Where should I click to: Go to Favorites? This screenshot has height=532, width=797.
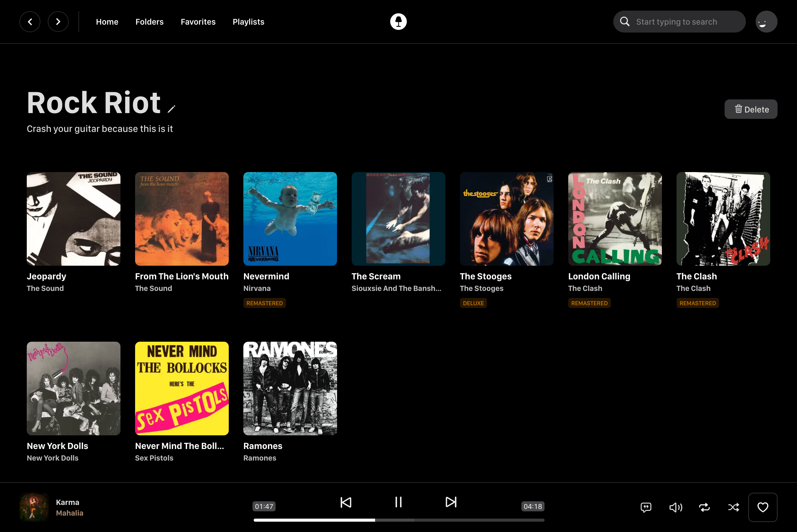click(x=198, y=22)
